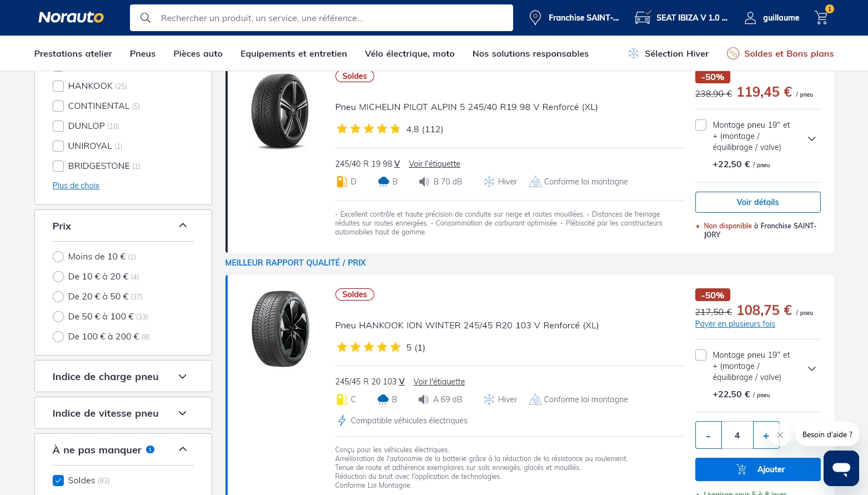Click the Norauto logo
The height and width of the screenshot is (495, 868).
point(71,18)
